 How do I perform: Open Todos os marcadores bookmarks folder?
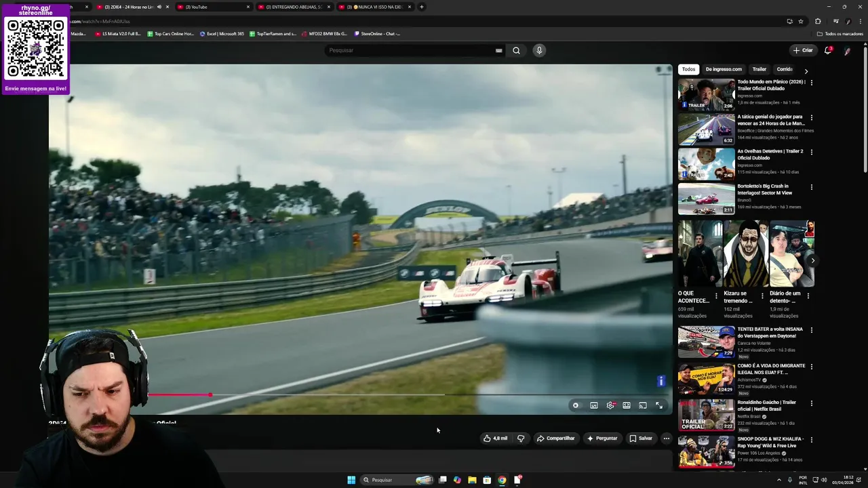point(840,34)
